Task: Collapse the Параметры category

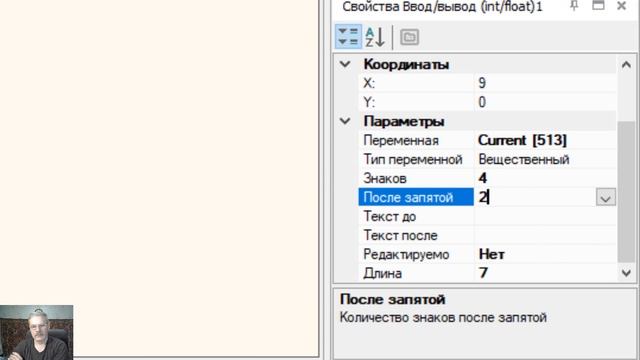Action: click(345, 121)
